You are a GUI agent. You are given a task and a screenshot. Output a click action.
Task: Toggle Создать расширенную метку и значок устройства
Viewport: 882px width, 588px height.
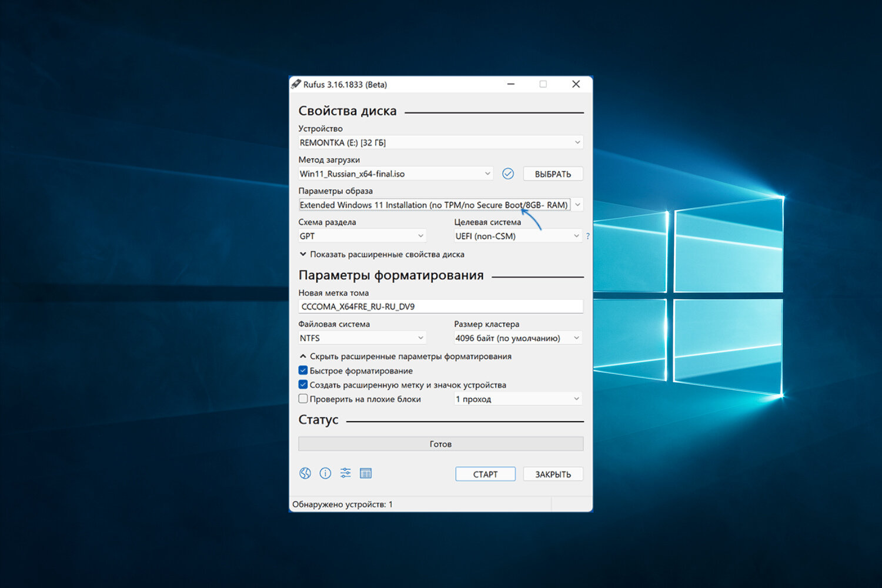tap(303, 385)
